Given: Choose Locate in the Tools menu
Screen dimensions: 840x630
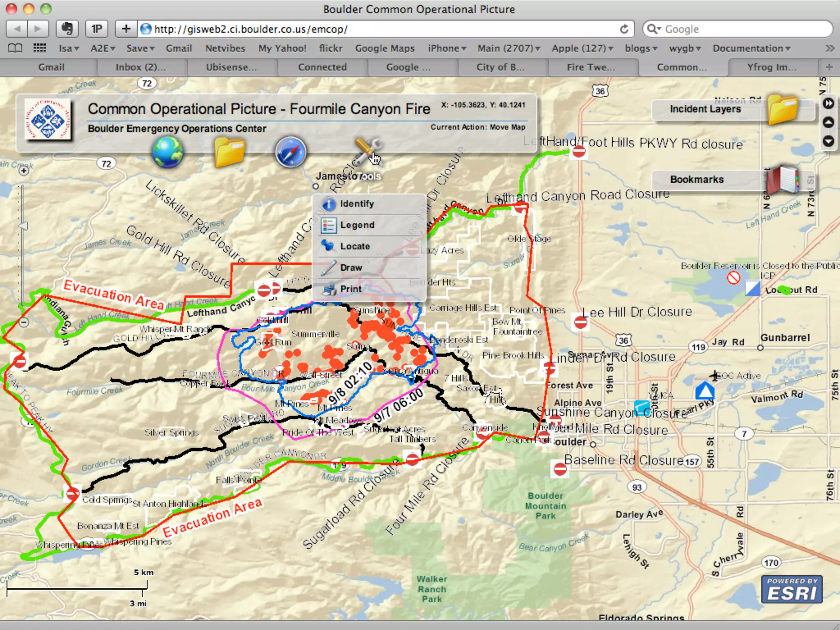Looking at the screenshot, I should 355,246.
